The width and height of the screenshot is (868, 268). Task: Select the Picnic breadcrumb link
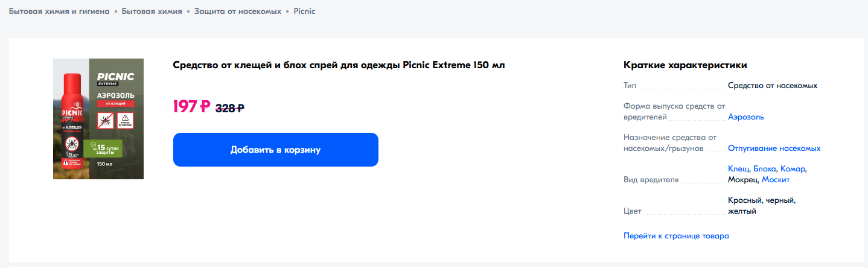304,11
